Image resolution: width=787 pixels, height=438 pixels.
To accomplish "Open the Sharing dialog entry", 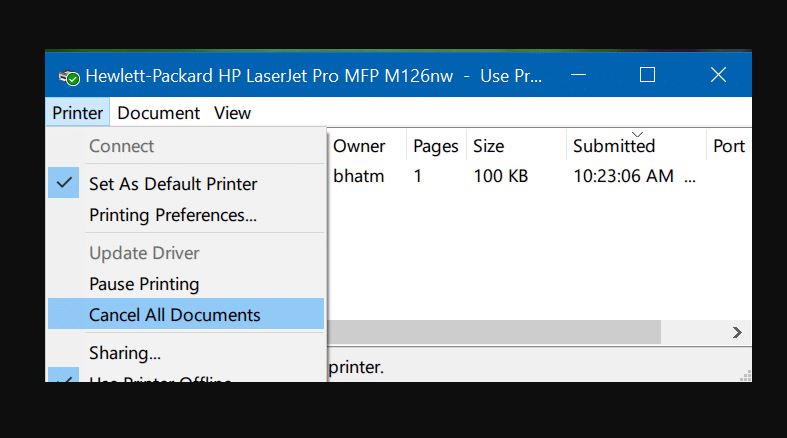I will pyautogui.click(x=186, y=353).
